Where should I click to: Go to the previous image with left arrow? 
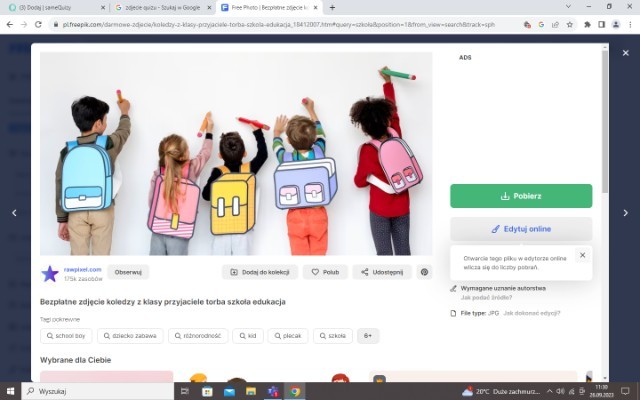tap(14, 212)
